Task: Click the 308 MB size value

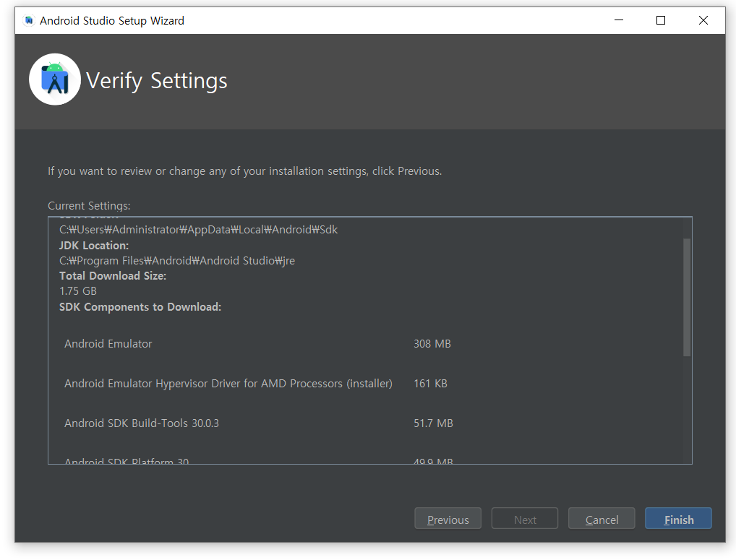Action: coord(432,344)
